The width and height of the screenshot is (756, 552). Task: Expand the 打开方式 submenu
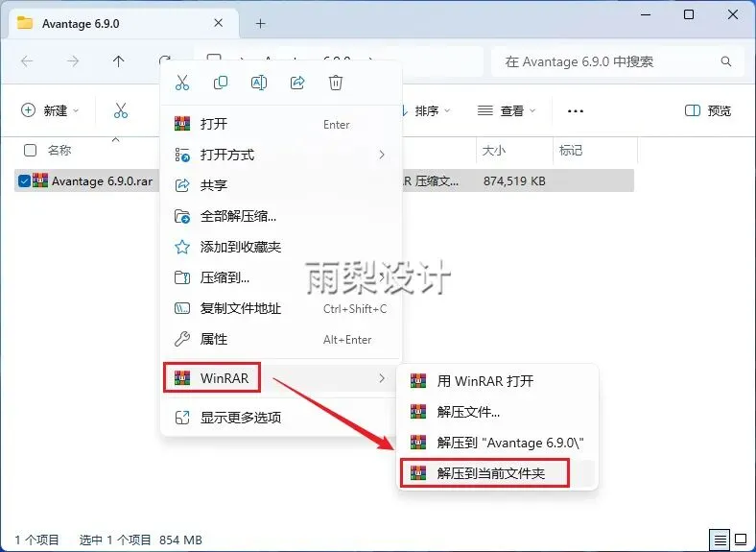pos(280,155)
